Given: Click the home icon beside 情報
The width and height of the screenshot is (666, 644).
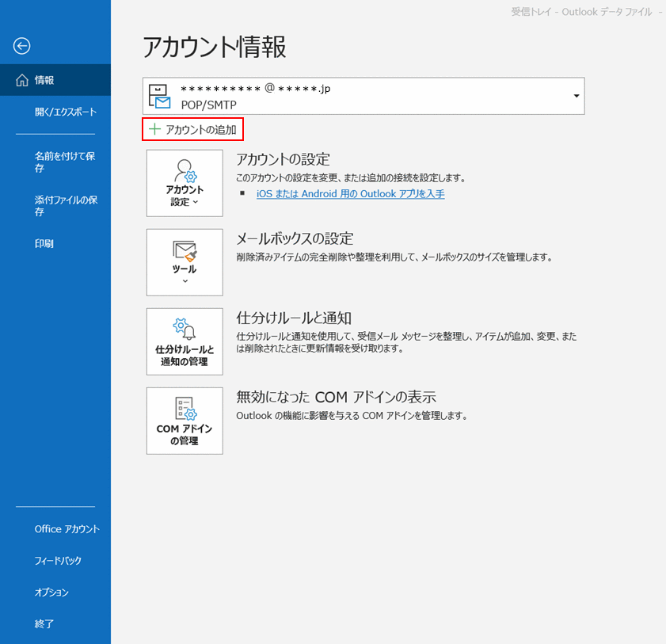Looking at the screenshot, I should point(21,80).
